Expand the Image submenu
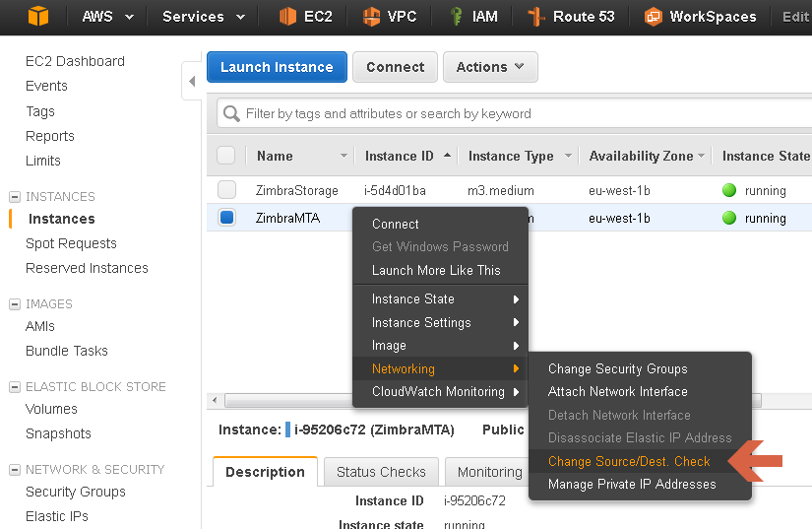The height and width of the screenshot is (529, 812). [440, 346]
